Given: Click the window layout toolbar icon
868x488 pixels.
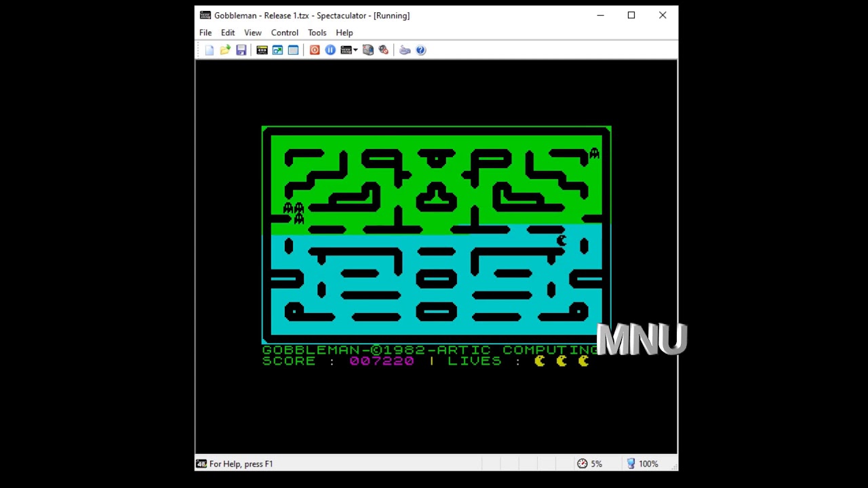Looking at the screenshot, I should (x=293, y=50).
